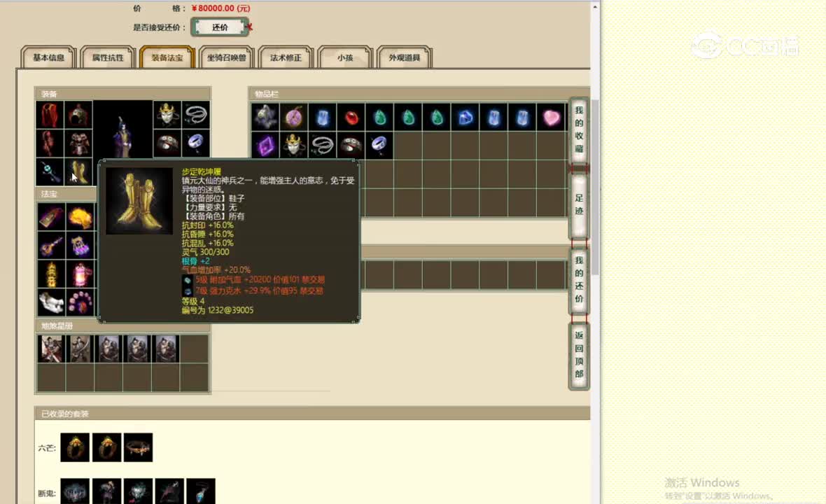This screenshot has height=504, width=826.
Task: Select the pink lantern 法宝 icon
Action: click(80, 274)
